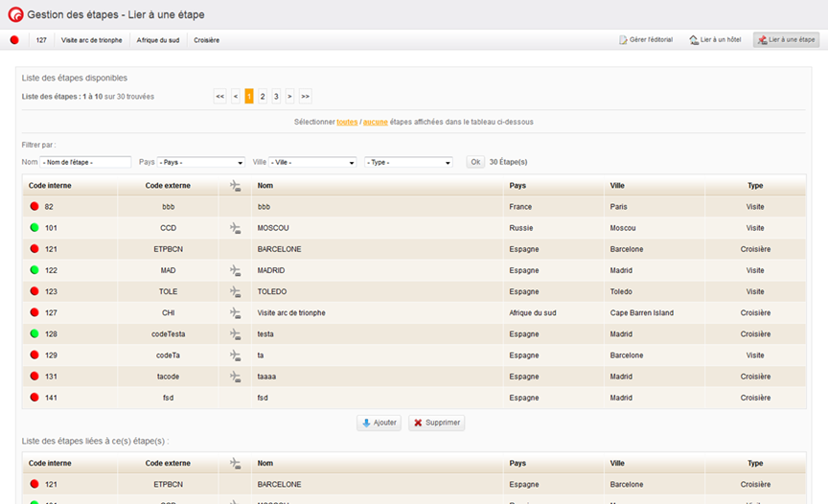828x504 pixels.
Task: Click the Nom de l'étape filter field
Action: [85, 163]
